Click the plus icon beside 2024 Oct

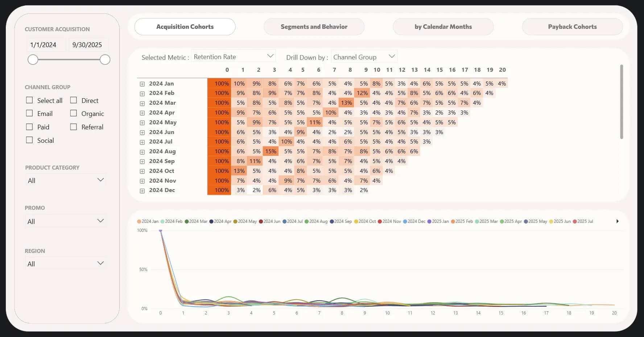[x=142, y=171]
